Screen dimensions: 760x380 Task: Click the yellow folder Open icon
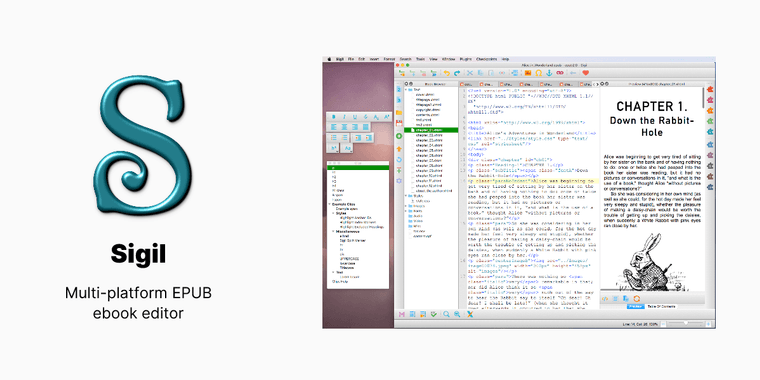click(x=399, y=112)
